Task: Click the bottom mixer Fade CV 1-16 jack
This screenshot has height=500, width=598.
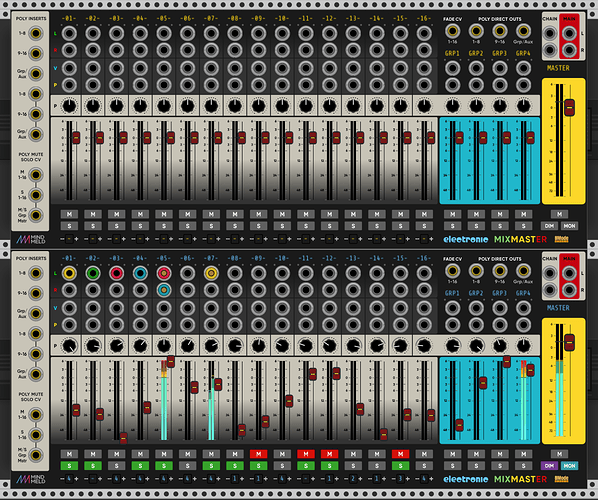Action: point(452,270)
